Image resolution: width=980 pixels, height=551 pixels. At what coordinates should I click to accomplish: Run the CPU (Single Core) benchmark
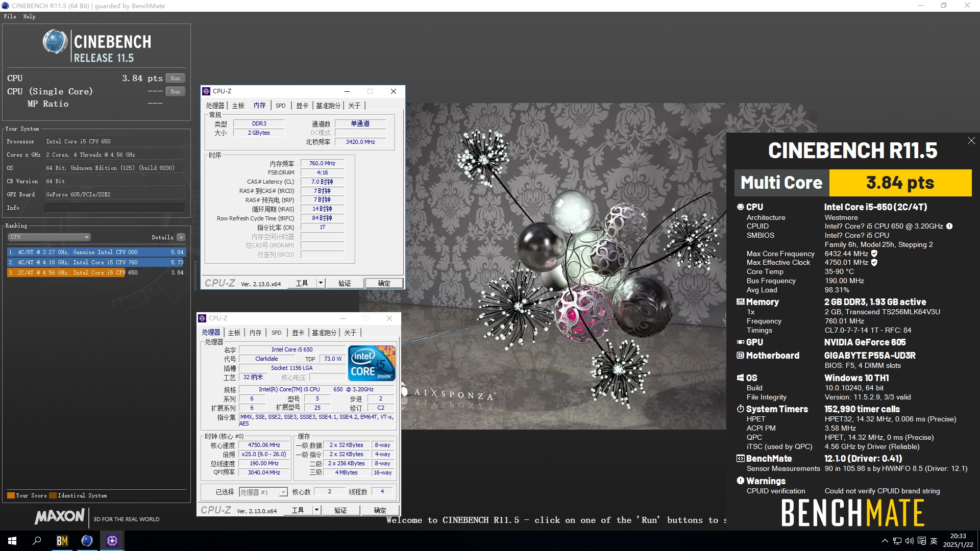point(175,92)
